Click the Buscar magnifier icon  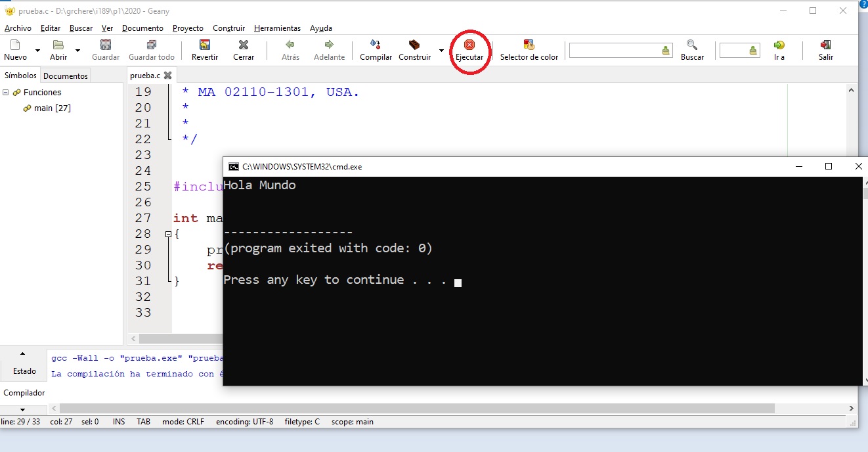[x=692, y=45]
